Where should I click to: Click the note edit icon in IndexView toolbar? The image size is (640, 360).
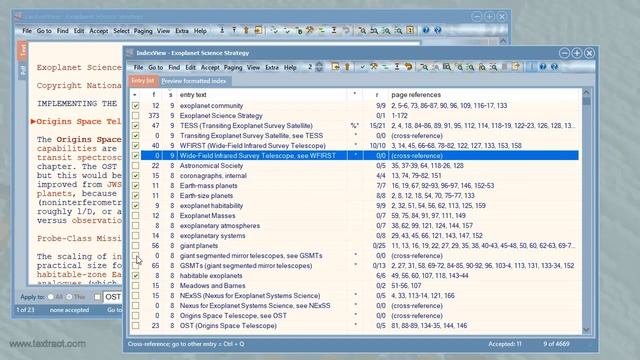[516, 67]
